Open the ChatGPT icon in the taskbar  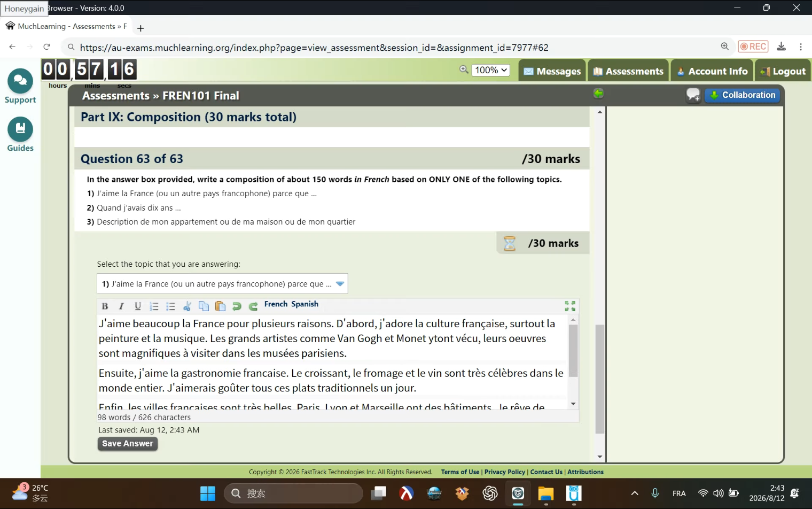pyautogui.click(x=490, y=493)
